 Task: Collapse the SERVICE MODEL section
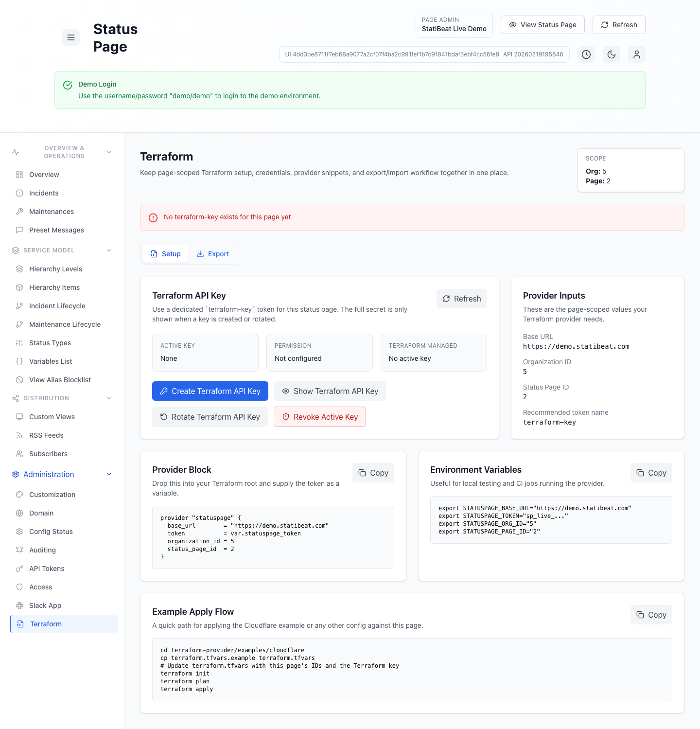(x=109, y=250)
